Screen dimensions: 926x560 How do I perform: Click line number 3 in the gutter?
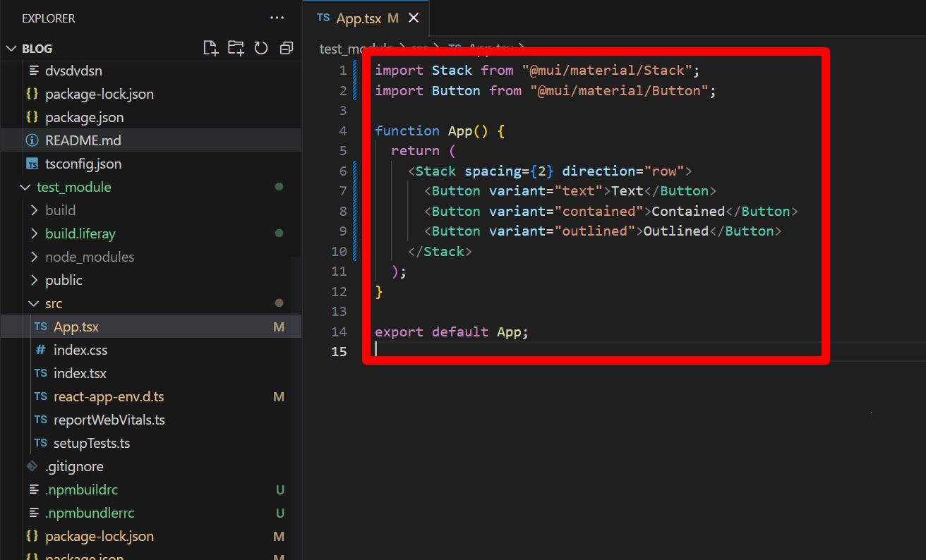(343, 110)
